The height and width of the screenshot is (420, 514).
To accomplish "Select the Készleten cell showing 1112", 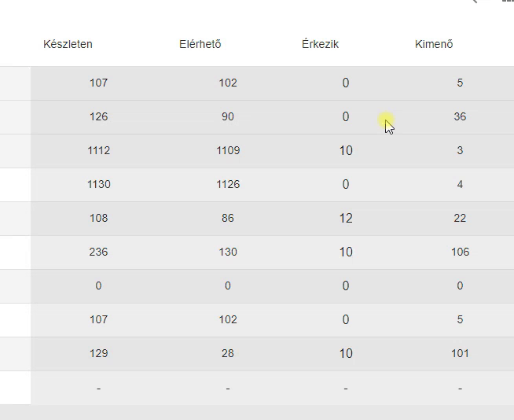I will click(99, 150).
